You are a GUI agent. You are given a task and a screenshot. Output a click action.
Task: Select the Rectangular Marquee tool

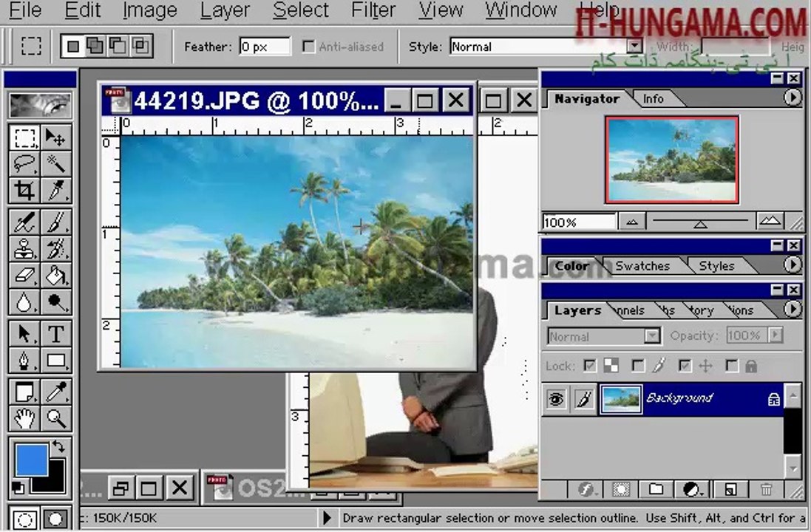point(24,137)
